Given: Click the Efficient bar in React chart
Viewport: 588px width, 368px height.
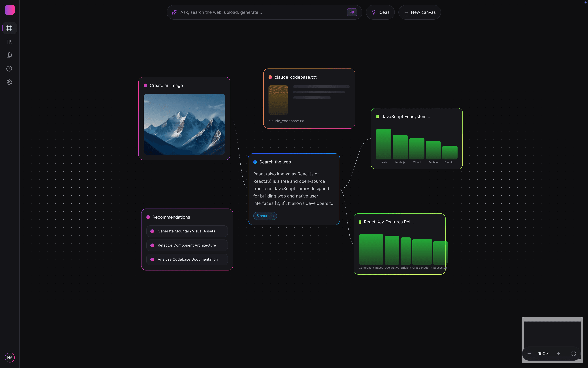Looking at the screenshot, I should click(x=406, y=251).
